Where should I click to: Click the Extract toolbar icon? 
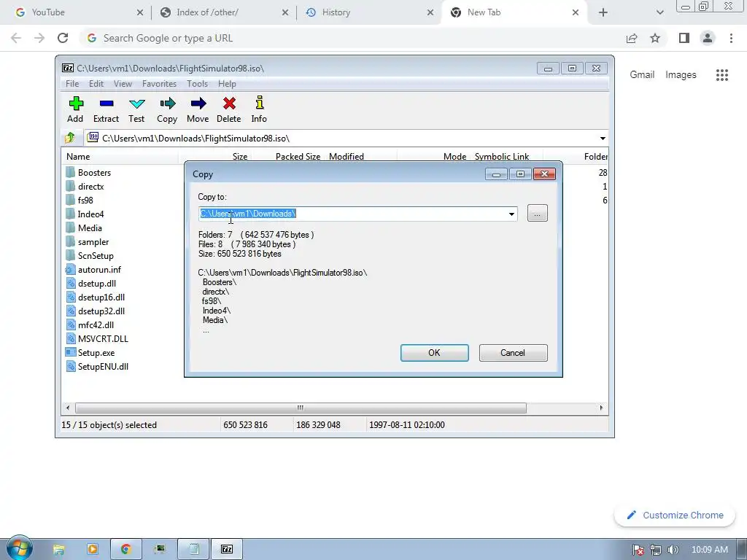[x=106, y=109]
